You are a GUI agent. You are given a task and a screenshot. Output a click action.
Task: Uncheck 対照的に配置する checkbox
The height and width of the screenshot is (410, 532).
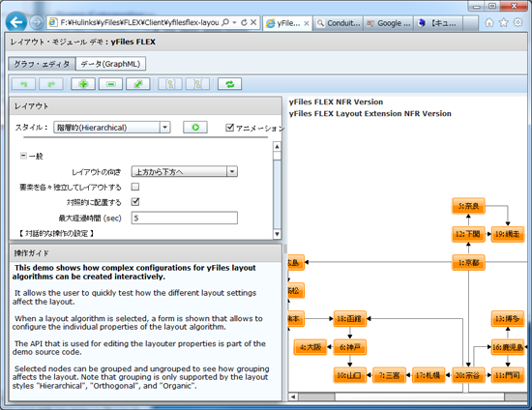(x=135, y=202)
